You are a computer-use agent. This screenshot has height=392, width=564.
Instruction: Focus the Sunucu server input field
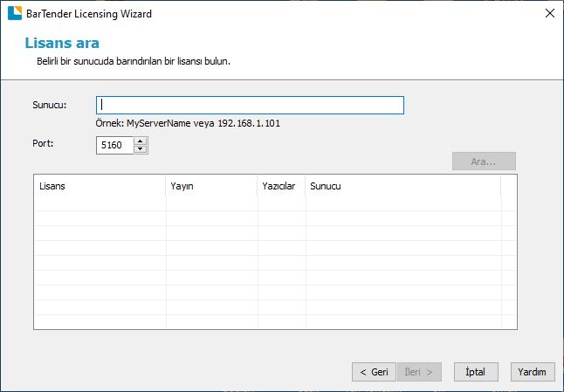[x=250, y=105]
